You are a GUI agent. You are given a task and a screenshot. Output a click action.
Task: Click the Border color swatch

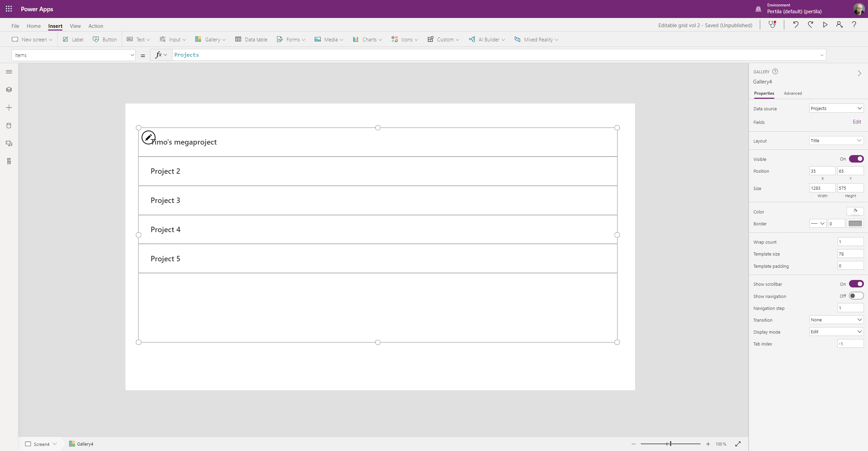coord(855,223)
